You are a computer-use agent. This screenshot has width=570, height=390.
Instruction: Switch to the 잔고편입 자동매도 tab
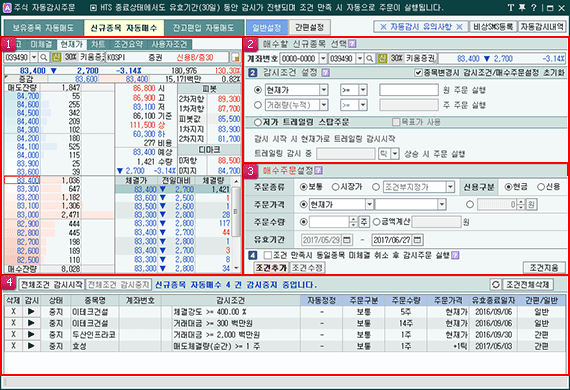click(x=203, y=28)
